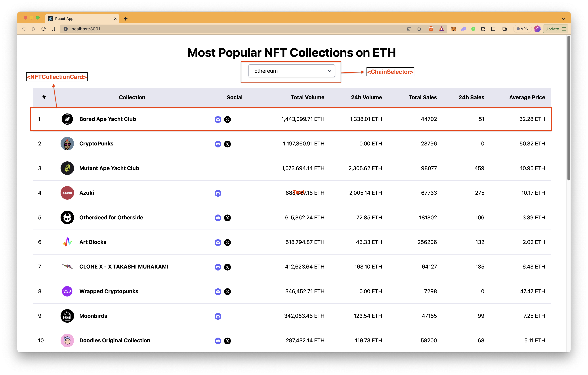Open Discord link for Bored Ape Yacht Club
This screenshot has height=375, width=588.
coord(218,119)
